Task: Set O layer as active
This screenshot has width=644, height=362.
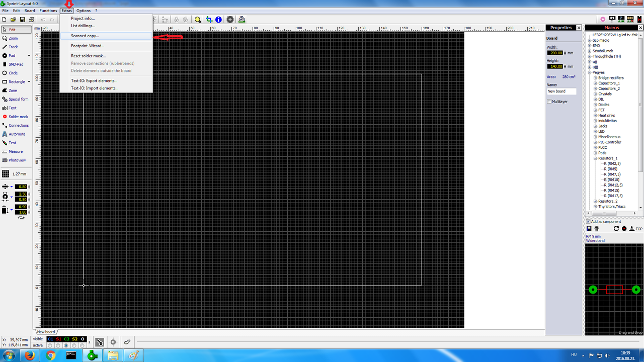Action: (x=83, y=345)
